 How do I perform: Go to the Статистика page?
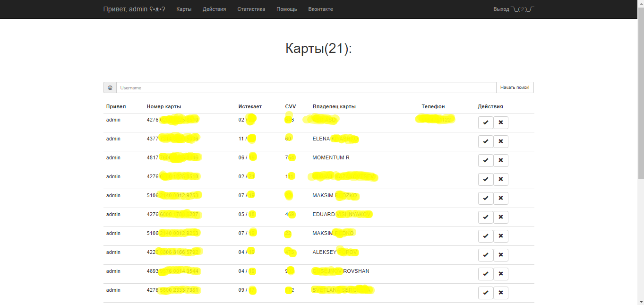(251, 9)
